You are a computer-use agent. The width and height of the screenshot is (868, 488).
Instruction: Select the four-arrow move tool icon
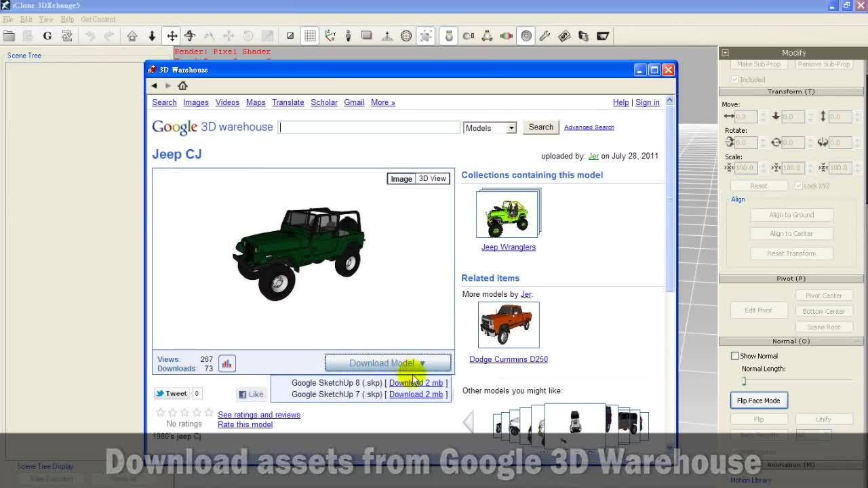click(172, 36)
